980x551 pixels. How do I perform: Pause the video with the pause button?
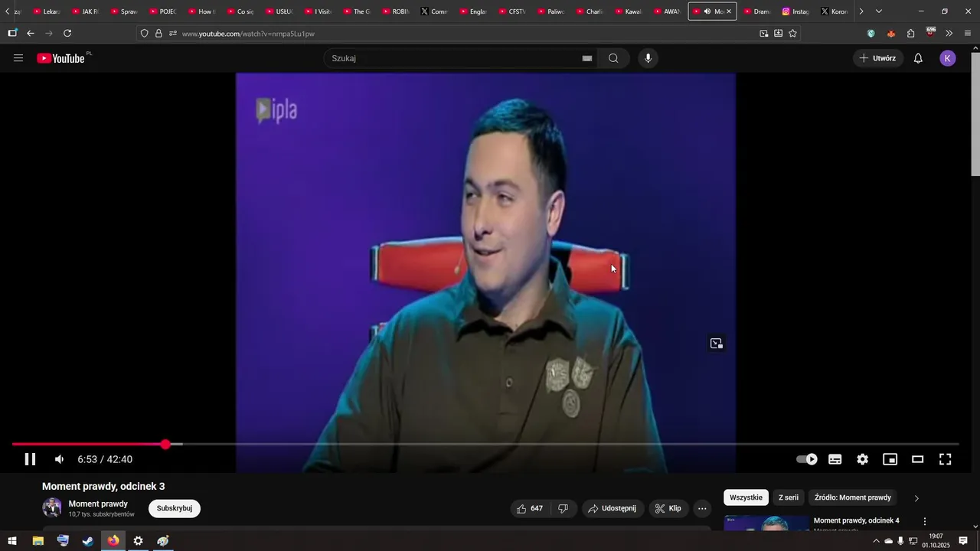30,459
